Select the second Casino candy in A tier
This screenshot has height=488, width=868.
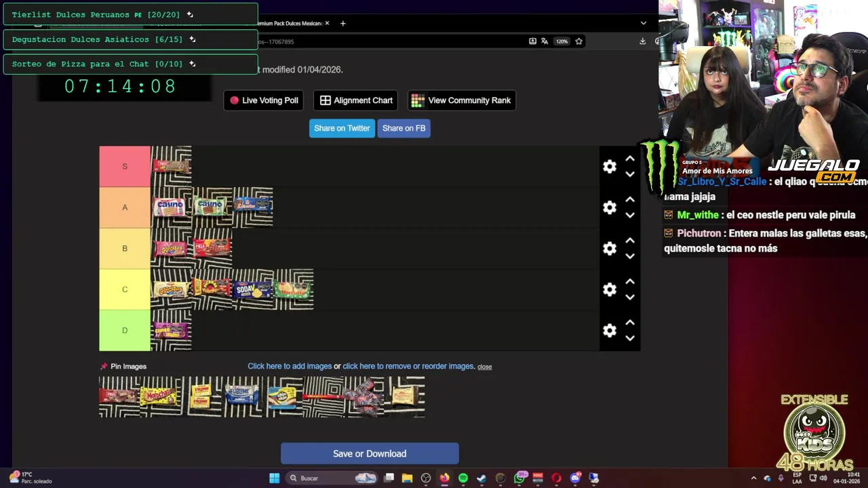pyautogui.click(x=212, y=207)
